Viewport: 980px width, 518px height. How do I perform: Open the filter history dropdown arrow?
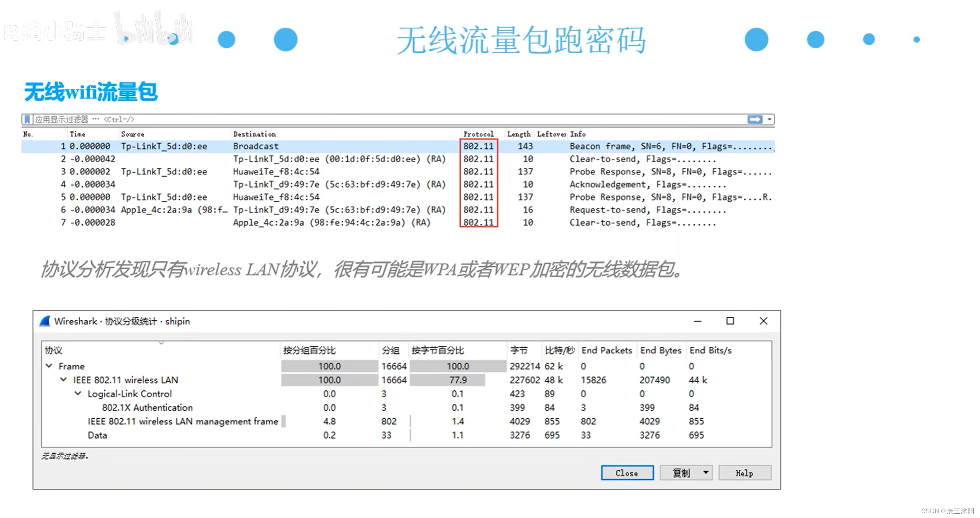point(770,119)
